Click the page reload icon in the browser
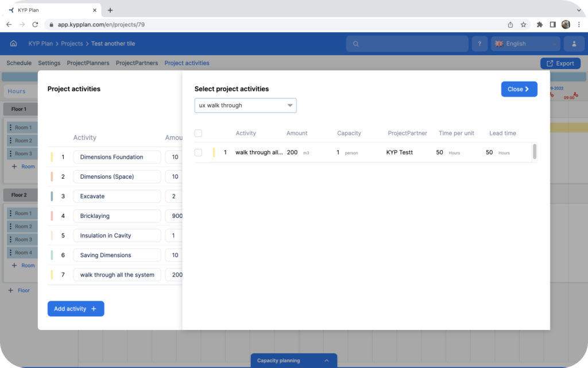The height and width of the screenshot is (368, 588). pos(36,24)
